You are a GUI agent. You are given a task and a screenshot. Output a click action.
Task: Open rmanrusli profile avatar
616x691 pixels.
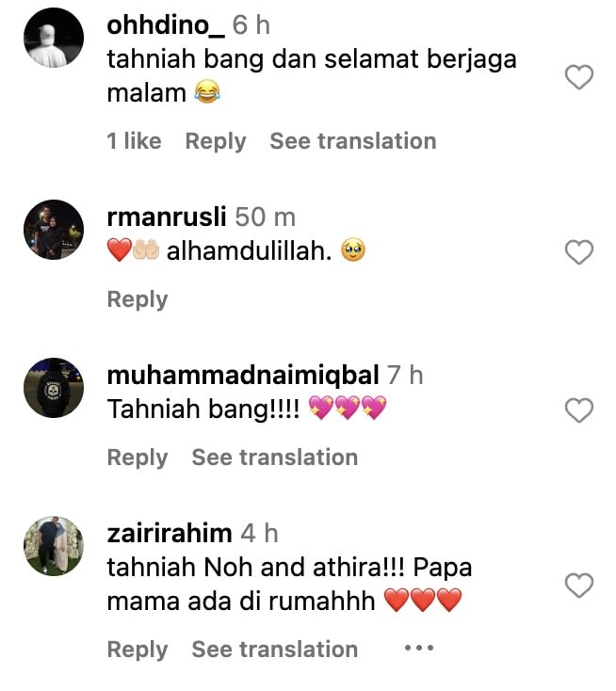click(54, 230)
